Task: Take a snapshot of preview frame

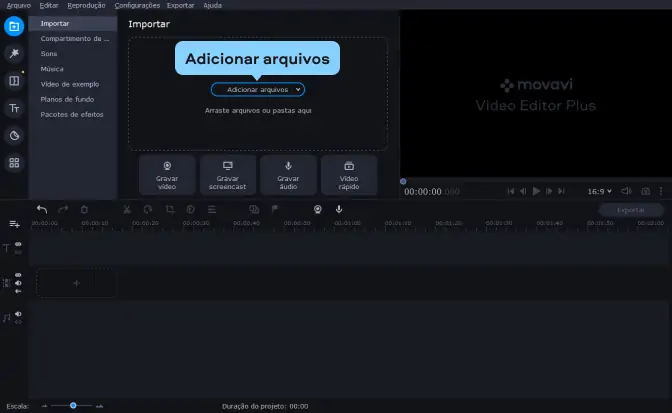Action: 645,191
